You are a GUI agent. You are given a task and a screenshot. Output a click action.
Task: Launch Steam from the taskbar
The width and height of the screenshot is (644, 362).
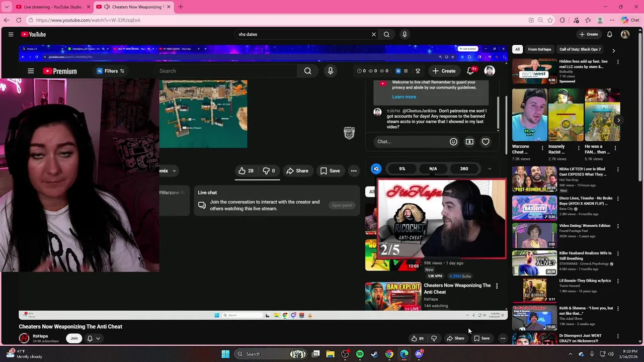(374, 354)
